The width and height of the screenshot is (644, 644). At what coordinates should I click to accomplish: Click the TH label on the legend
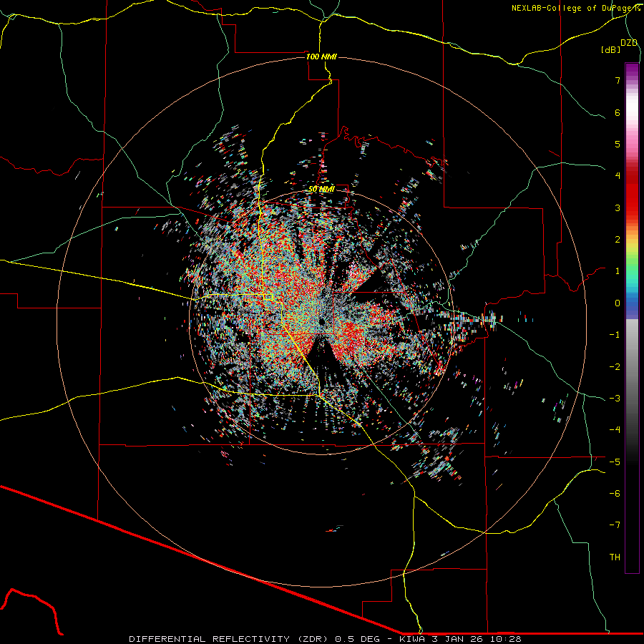click(615, 557)
